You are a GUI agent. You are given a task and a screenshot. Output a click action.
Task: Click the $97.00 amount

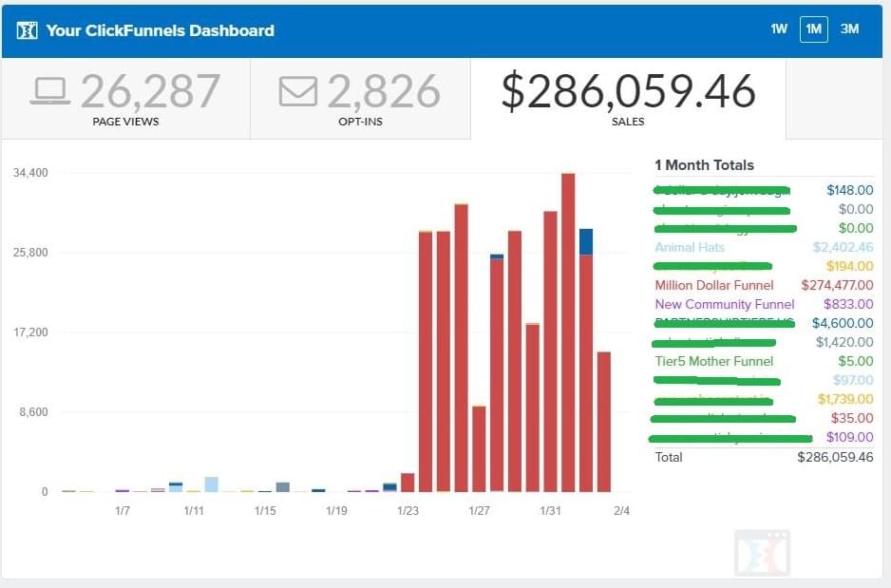(x=853, y=380)
